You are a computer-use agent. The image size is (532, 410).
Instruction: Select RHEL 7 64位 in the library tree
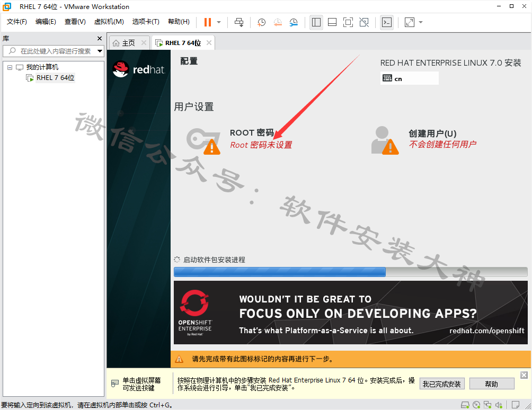(x=55, y=78)
